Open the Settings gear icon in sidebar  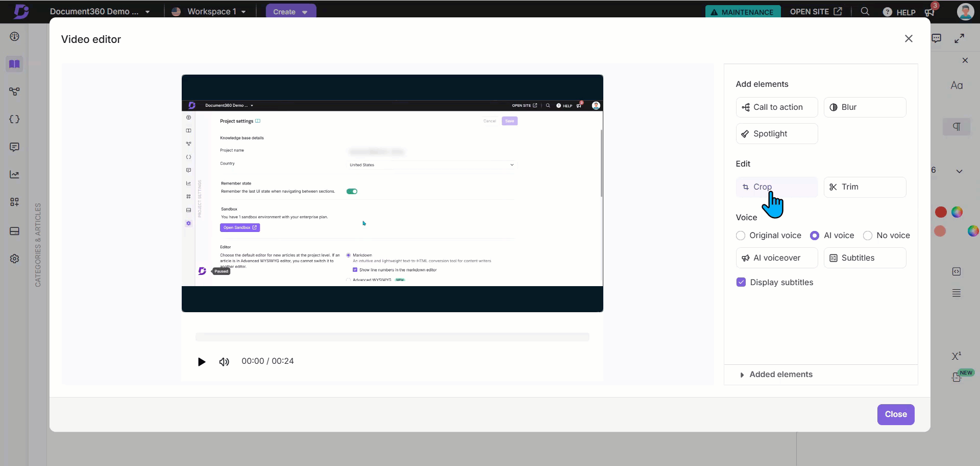tap(14, 259)
